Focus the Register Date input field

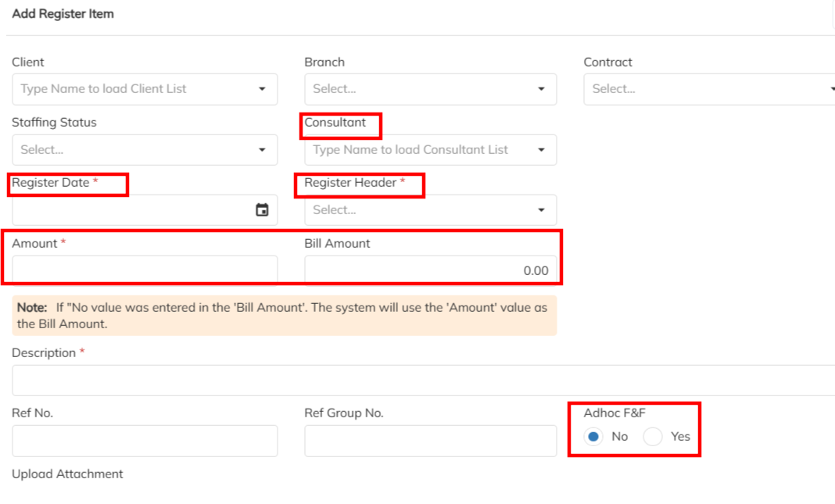pos(129,210)
